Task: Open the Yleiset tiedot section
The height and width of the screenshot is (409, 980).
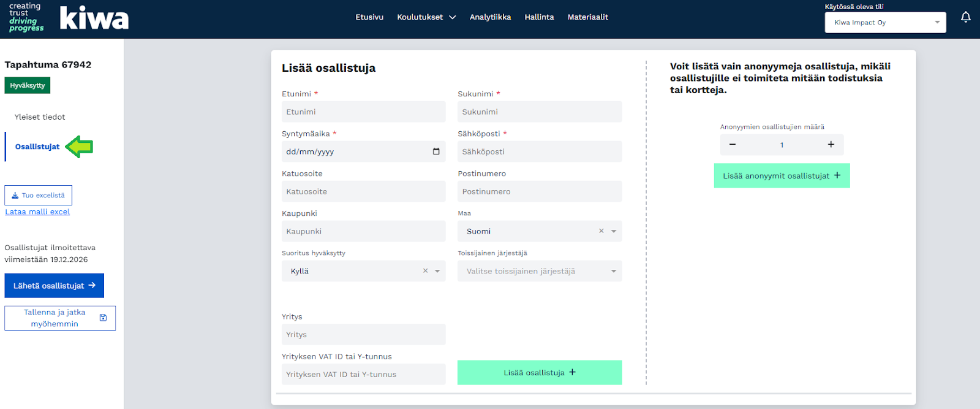Action: [40, 117]
